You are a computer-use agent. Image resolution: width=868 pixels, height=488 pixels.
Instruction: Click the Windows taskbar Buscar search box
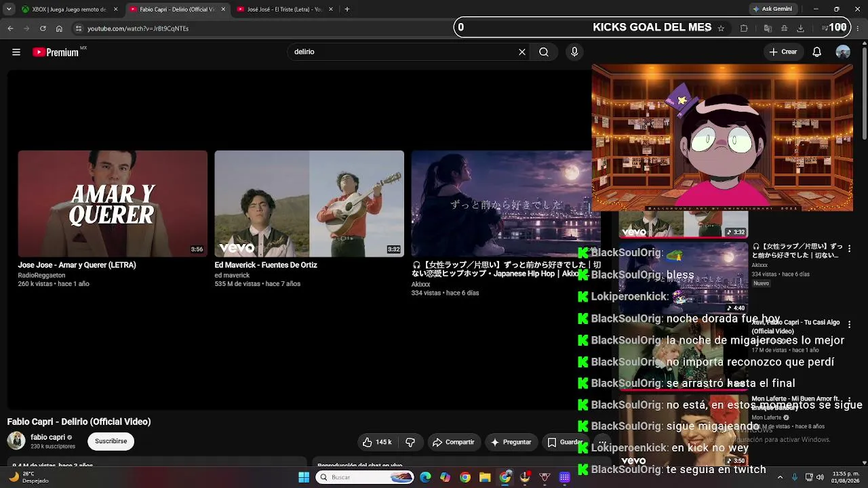click(x=365, y=477)
